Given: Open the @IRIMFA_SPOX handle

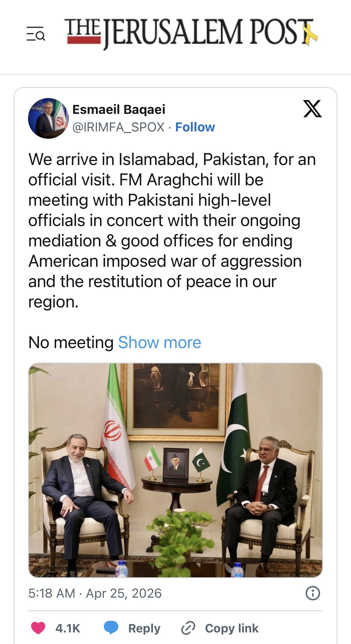Looking at the screenshot, I should pos(119,127).
